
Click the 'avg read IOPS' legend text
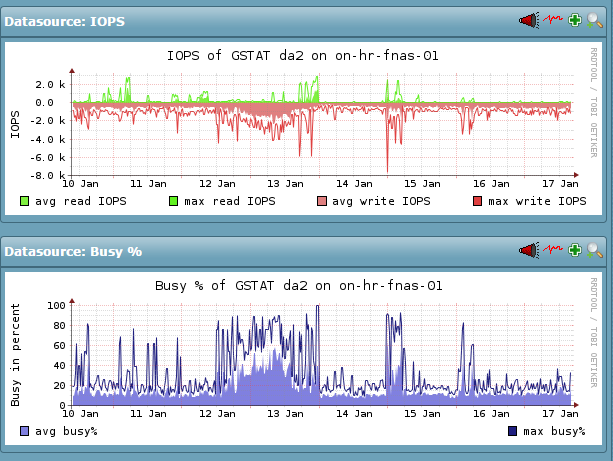[81, 201]
